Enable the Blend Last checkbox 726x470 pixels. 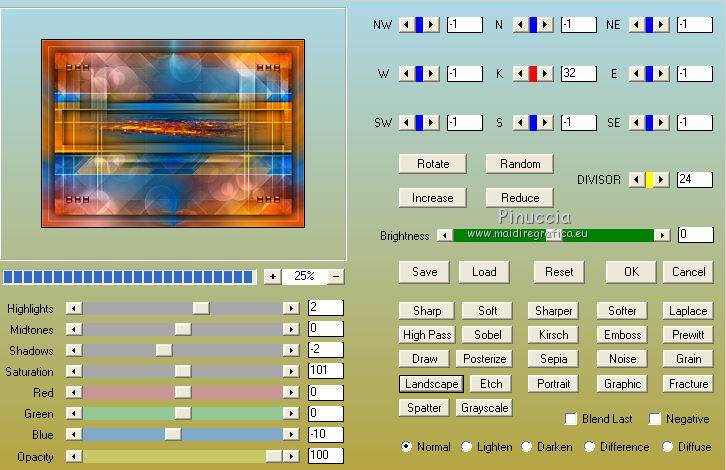tap(571, 419)
